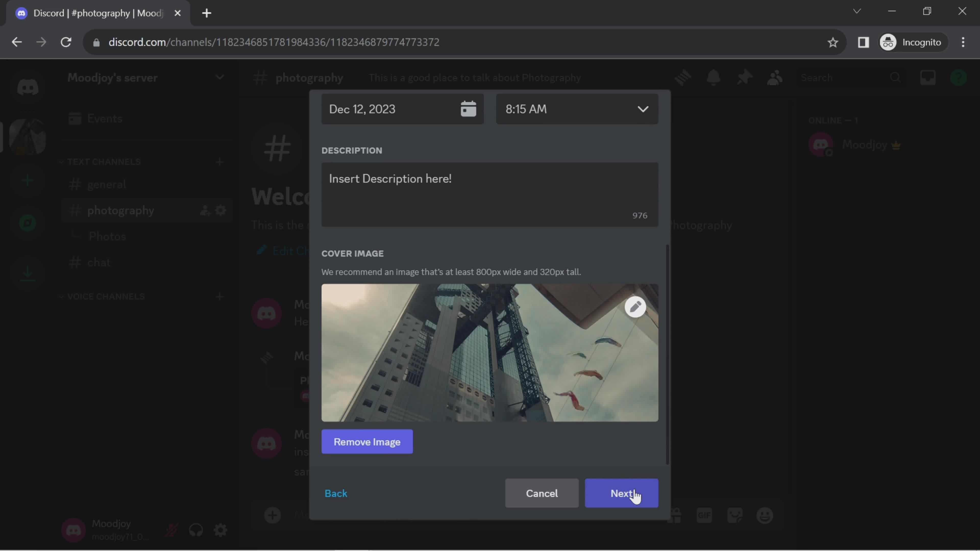Open the general text channel
Screen dimensions: 980x551
point(146,184)
